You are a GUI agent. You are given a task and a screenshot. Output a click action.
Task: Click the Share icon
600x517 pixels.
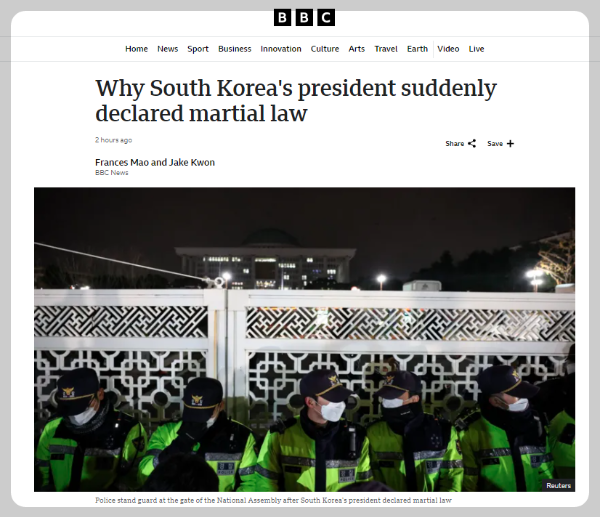472,144
